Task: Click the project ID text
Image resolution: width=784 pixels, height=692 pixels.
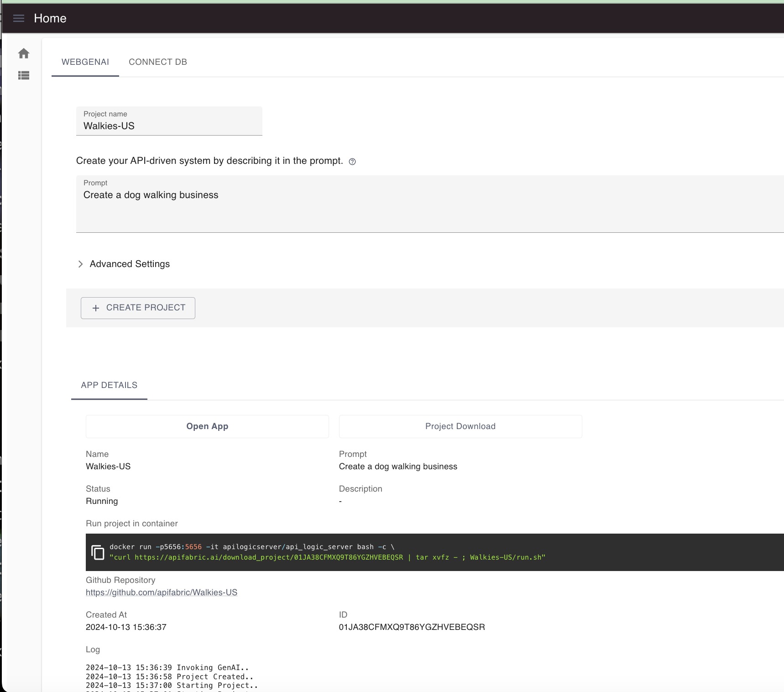Action: click(x=412, y=627)
